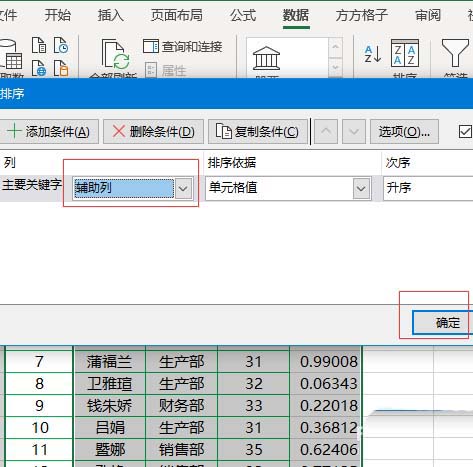Select 销售部 cell in row 11
This screenshot has width=473, height=467.
click(181, 450)
